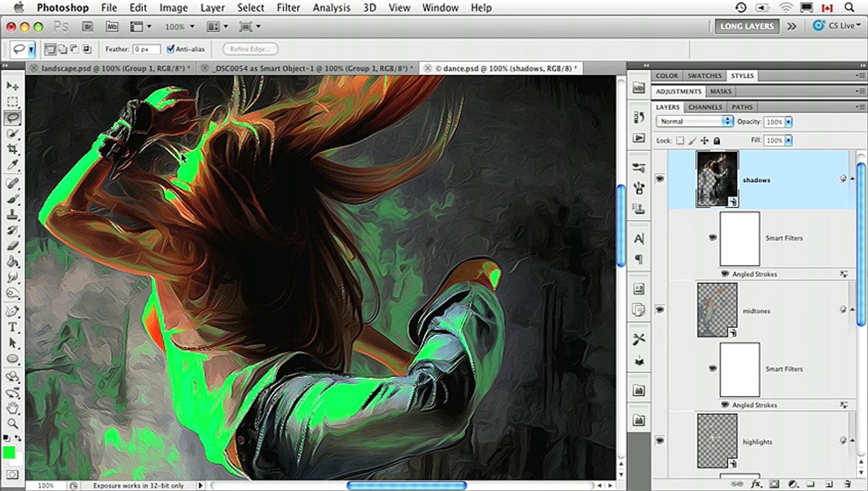Select the Eyedropper tool
The image size is (868, 491).
tap(13, 166)
